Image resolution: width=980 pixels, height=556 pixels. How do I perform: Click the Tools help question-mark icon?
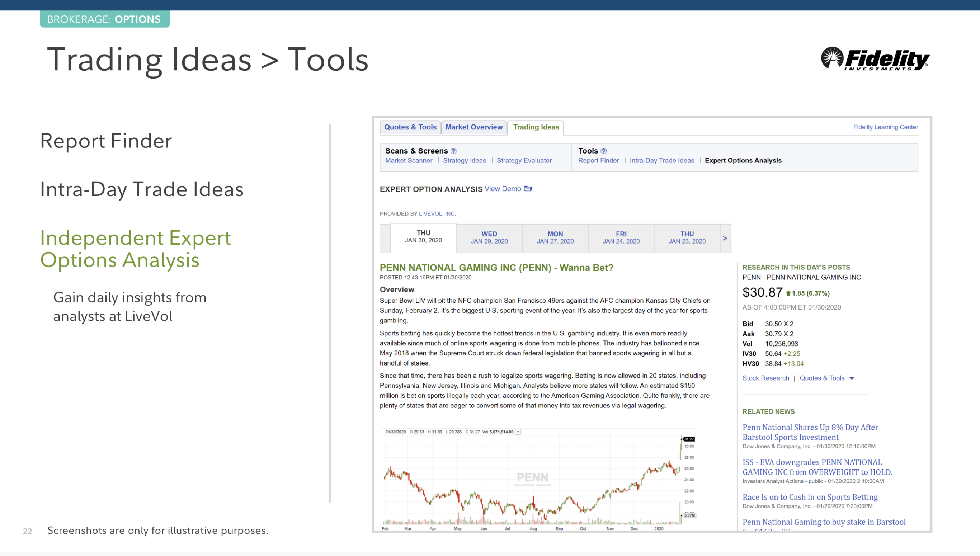pos(603,151)
